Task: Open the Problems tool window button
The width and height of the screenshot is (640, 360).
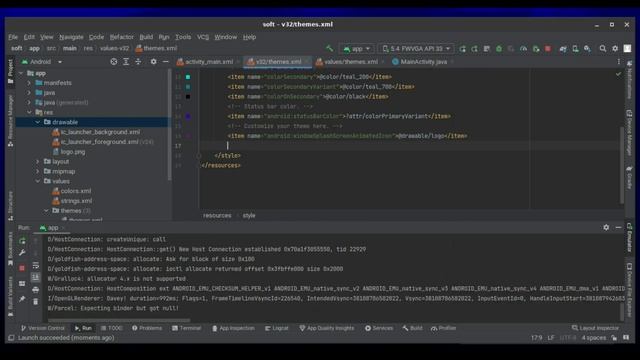Action: tap(147, 328)
